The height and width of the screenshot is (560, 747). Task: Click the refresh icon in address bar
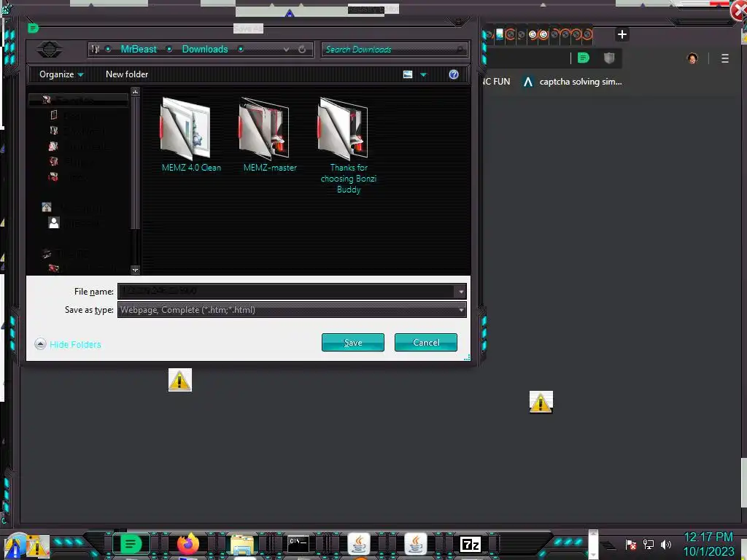click(301, 49)
